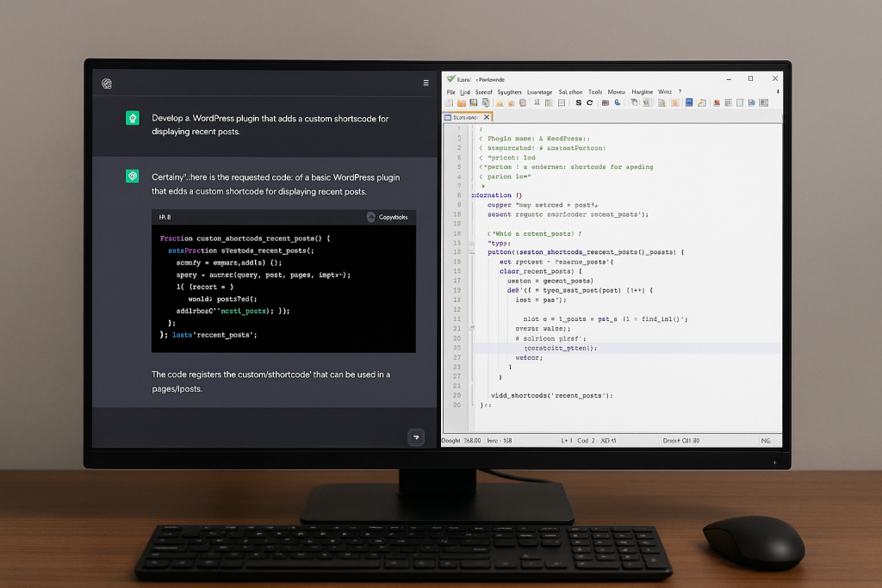Click the pin icon at the menu bar's right edge
The image size is (882, 588).
pyautogui.click(x=778, y=92)
